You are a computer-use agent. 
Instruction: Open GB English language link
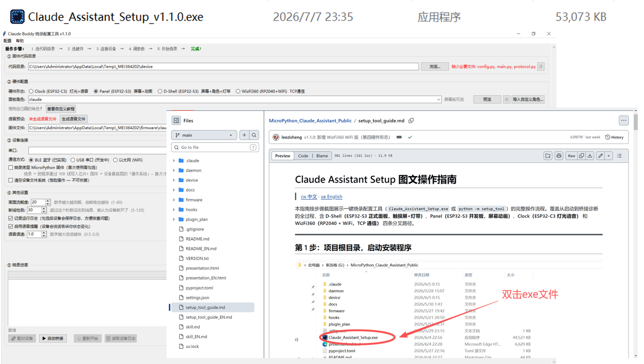tap(332, 197)
